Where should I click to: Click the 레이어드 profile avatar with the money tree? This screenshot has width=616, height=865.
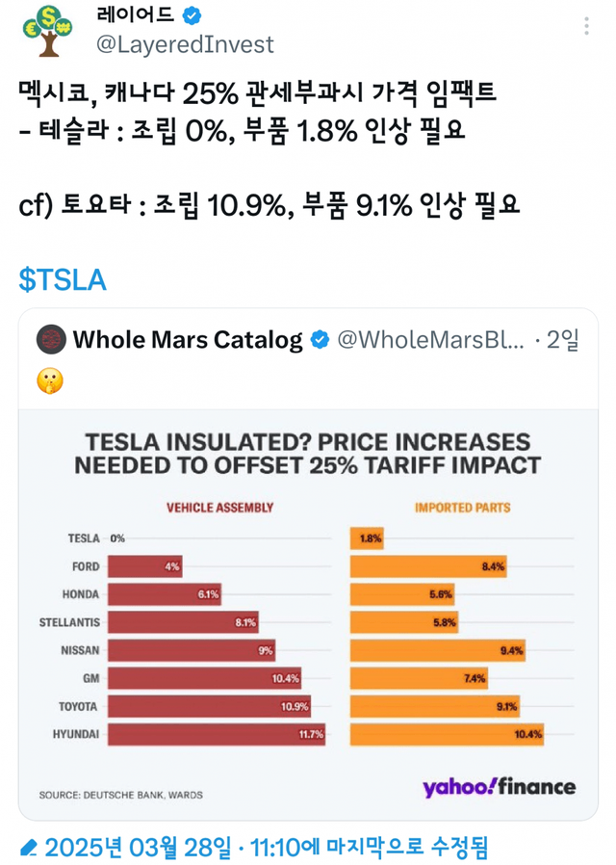point(46,29)
